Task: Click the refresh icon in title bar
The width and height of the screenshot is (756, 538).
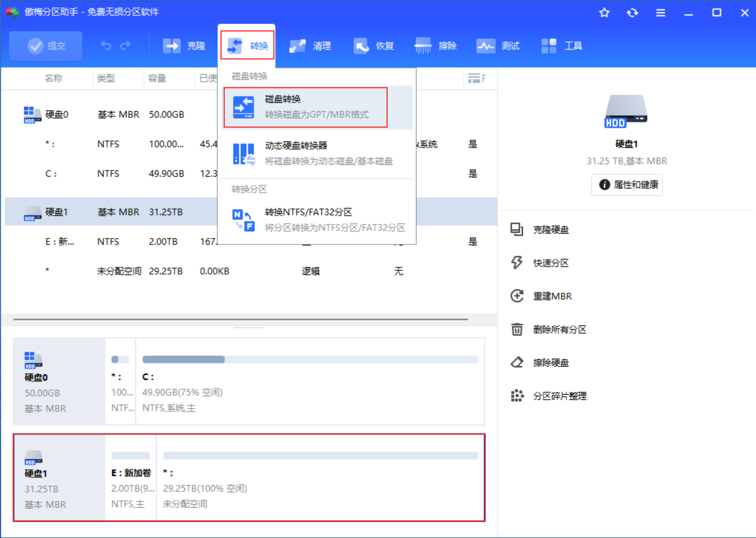Action: point(632,13)
